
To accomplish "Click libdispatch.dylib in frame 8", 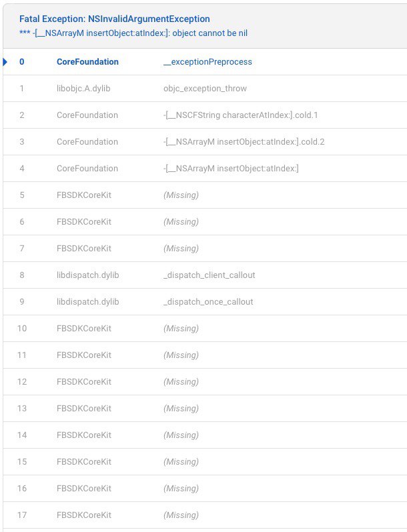I will pos(87,275).
